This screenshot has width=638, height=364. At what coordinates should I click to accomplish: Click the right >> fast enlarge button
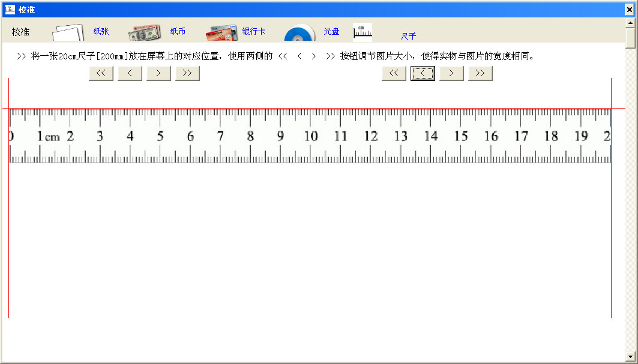point(480,73)
